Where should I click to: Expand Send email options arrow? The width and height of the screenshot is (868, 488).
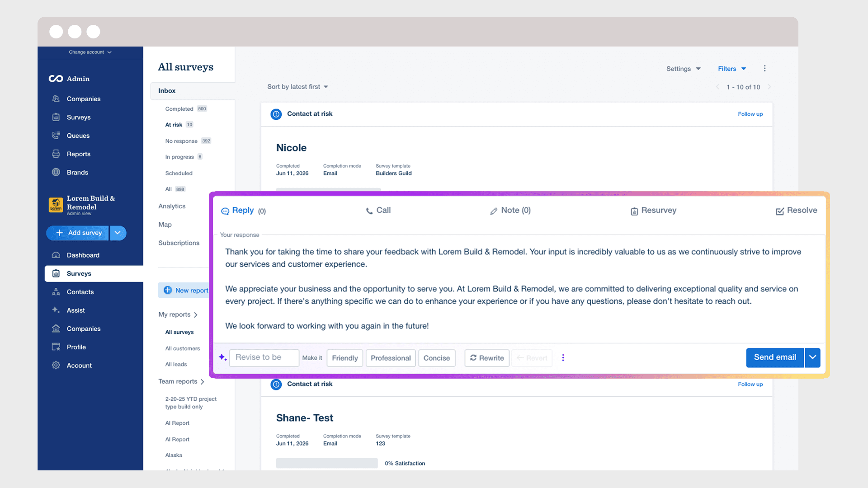point(812,357)
